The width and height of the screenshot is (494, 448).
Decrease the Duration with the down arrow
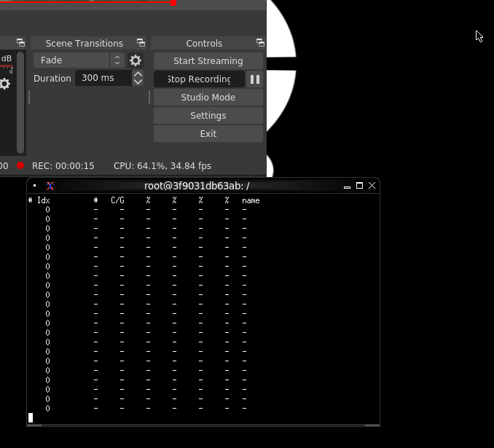click(x=138, y=82)
